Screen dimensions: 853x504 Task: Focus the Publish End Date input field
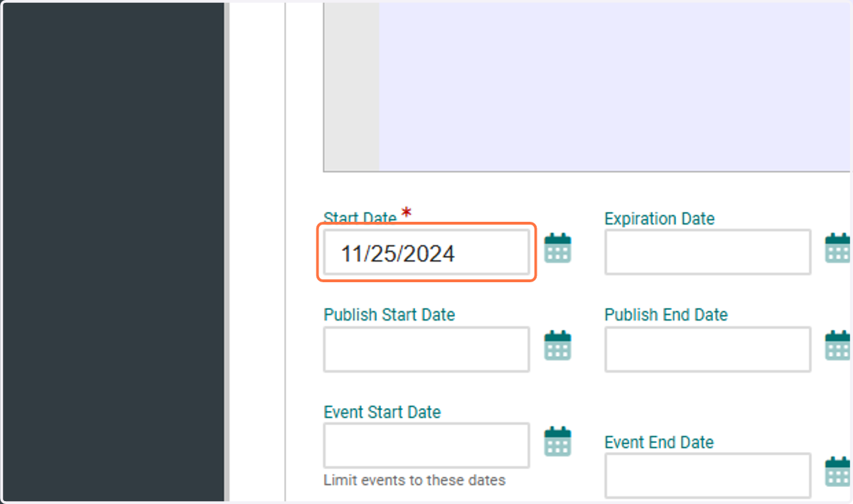(708, 349)
